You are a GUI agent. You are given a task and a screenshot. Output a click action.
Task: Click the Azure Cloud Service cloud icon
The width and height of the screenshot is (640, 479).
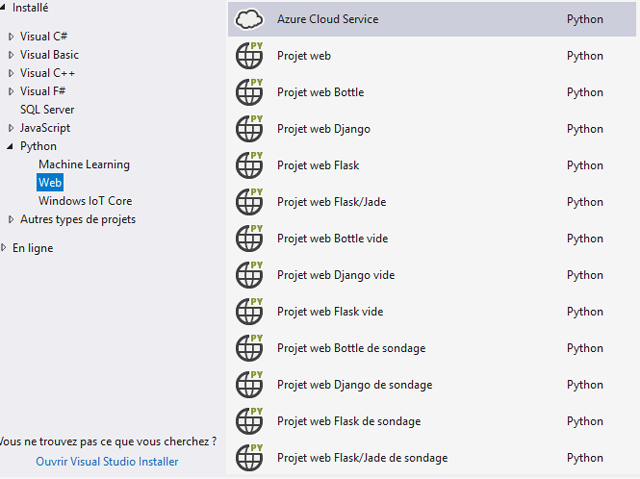249,19
